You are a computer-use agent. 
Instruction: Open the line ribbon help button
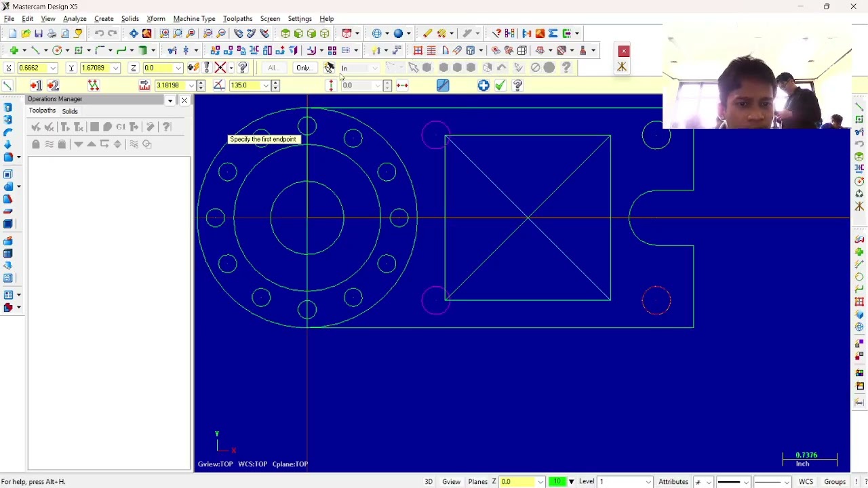(x=517, y=85)
